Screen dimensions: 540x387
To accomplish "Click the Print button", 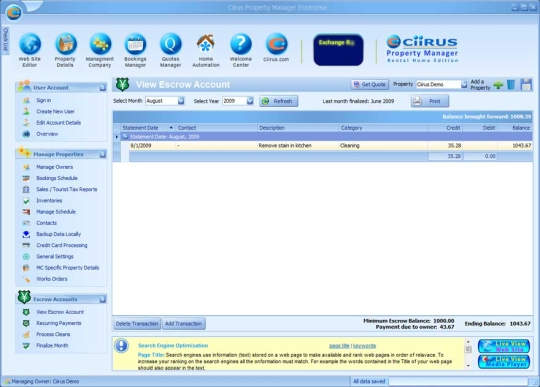I will [430, 101].
